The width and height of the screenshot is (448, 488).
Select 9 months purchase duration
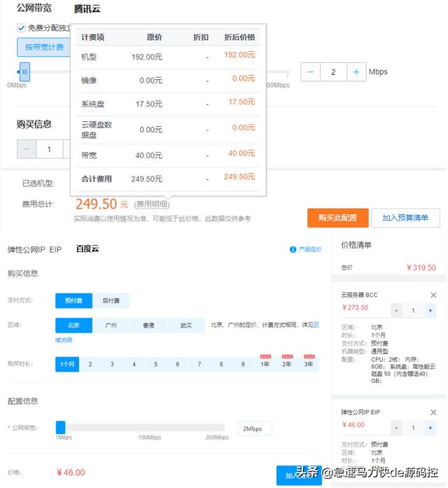(x=243, y=364)
